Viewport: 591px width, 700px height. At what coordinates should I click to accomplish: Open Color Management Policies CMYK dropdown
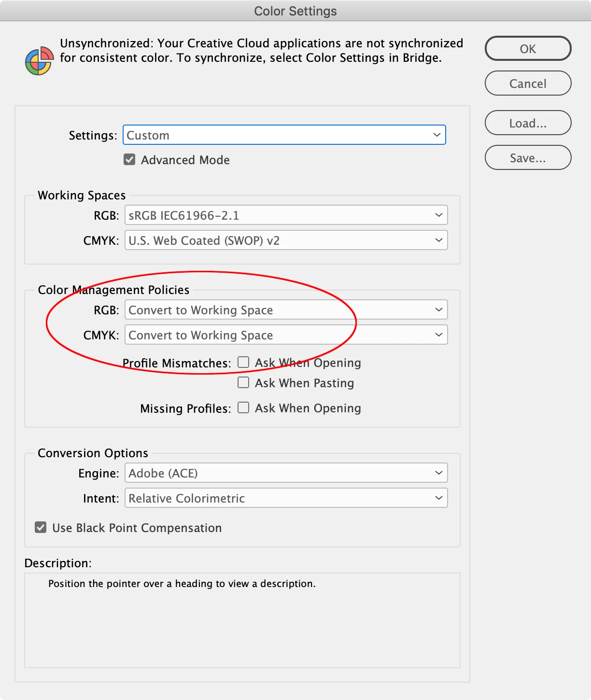(286, 335)
